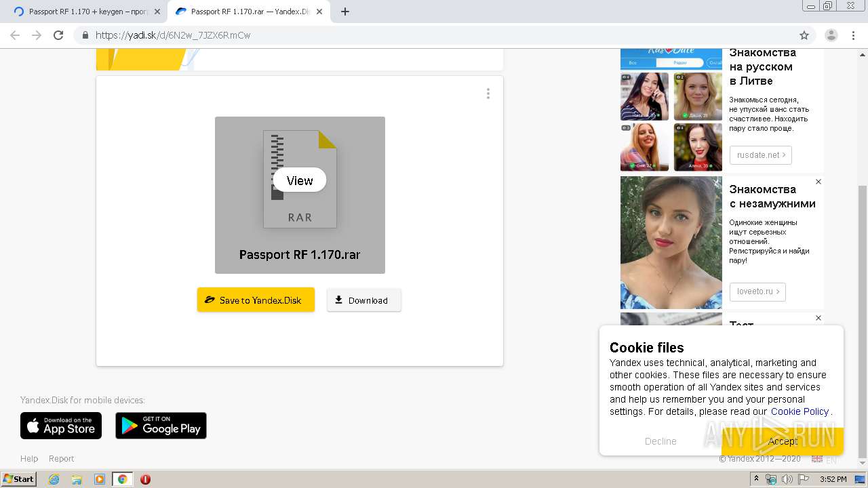
Task: Open Internet Explorer from taskbar
Action: click(54, 479)
